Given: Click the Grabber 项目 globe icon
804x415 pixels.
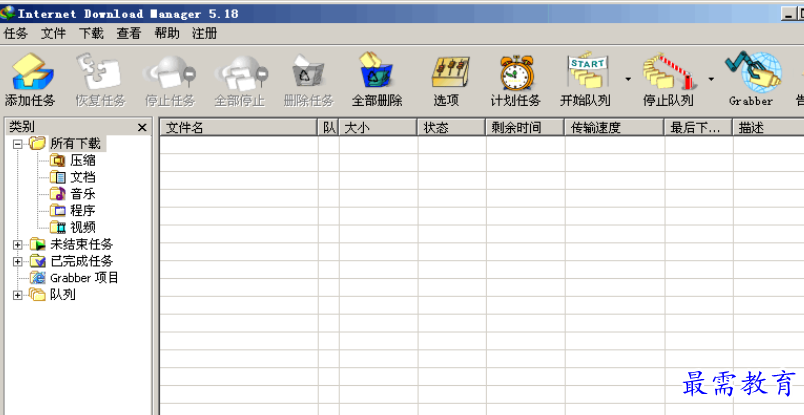Looking at the screenshot, I should tap(38, 278).
